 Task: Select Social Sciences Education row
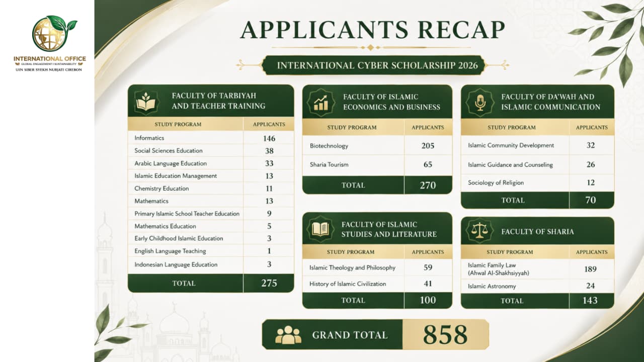coord(211,150)
